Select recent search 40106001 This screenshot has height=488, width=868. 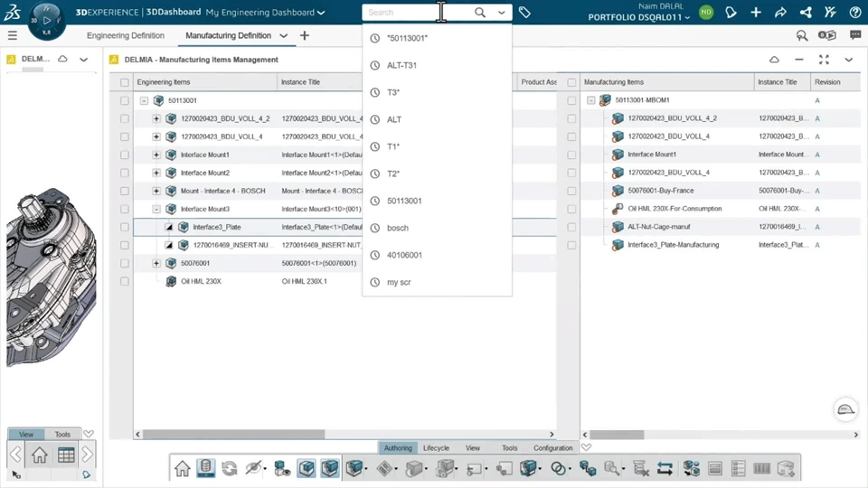pos(437,255)
